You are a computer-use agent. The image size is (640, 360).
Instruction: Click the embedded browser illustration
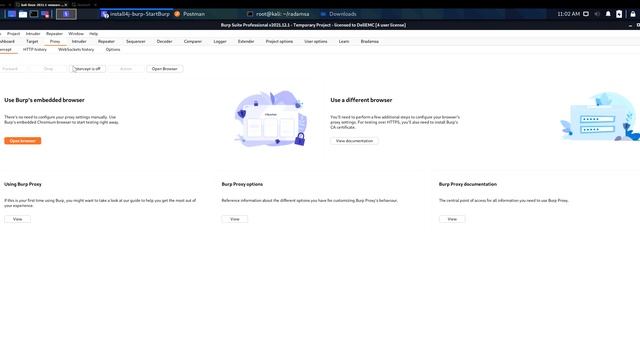coord(270,118)
